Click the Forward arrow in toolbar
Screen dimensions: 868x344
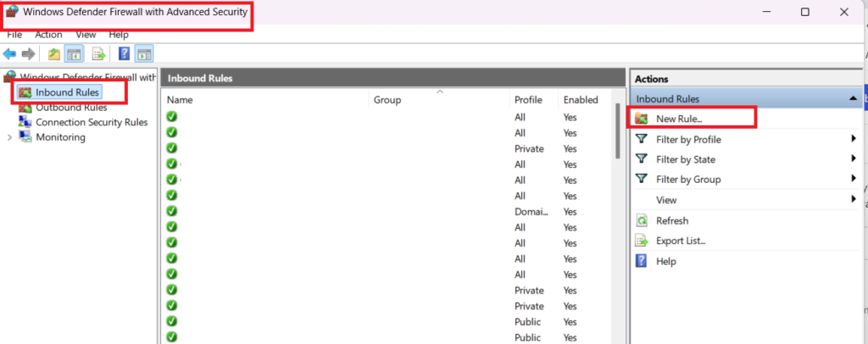coord(28,53)
